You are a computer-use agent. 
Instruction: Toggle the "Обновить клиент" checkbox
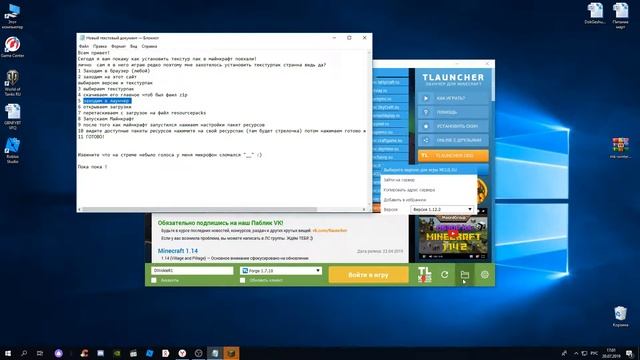pyautogui.click(x=242, y=280)
